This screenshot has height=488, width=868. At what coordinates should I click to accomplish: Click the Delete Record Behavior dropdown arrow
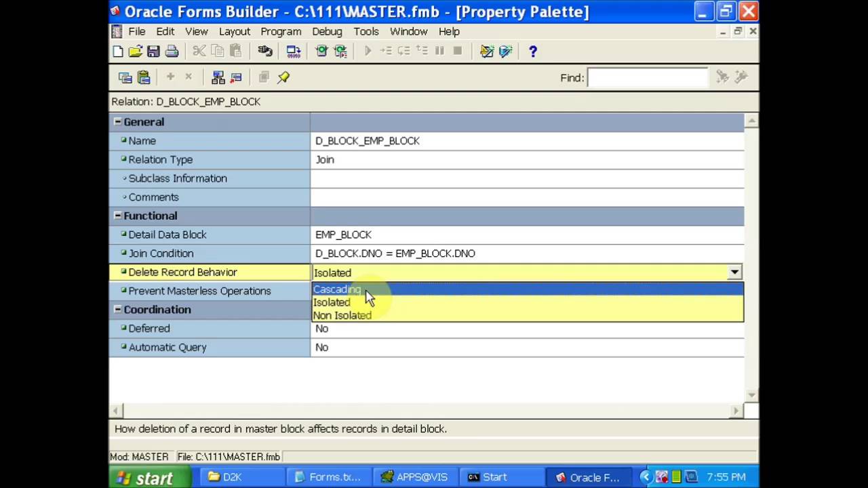pyautogui.click(x=734, y=272)
